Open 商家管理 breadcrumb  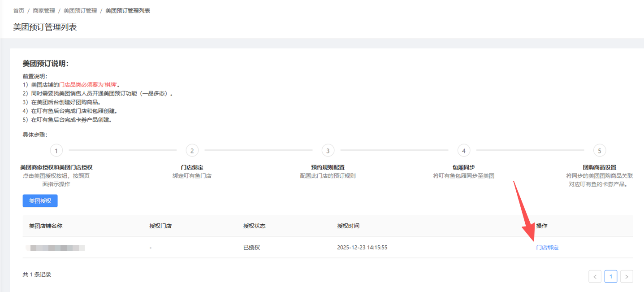click(44, 10)
